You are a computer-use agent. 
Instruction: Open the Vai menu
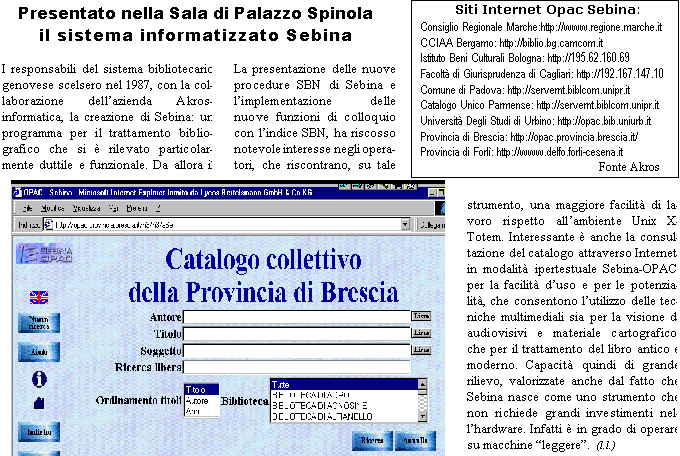[114, 208]
